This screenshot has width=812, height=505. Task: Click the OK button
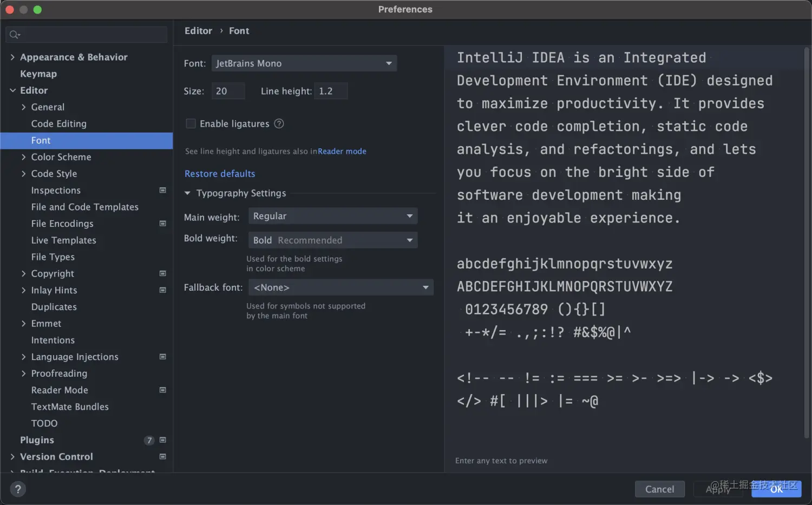point(777,489)
